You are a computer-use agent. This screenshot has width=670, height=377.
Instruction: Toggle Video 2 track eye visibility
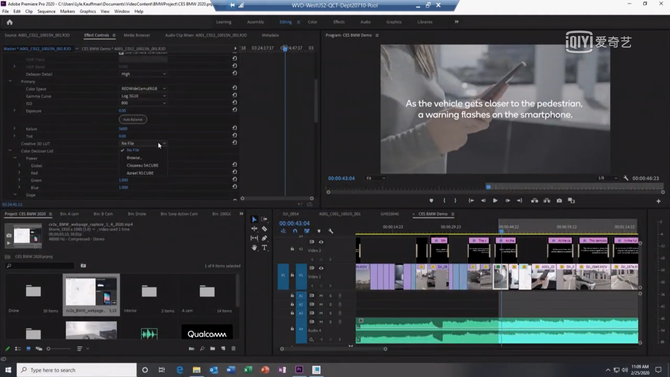[x=321, y=242]
